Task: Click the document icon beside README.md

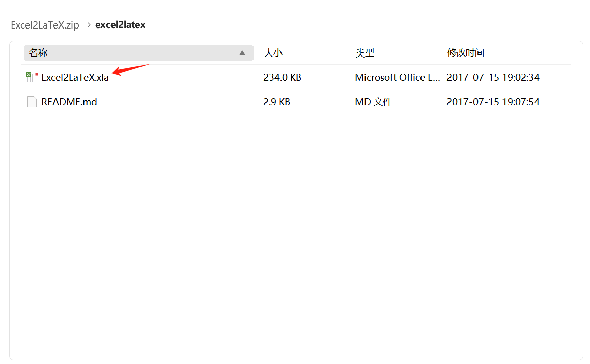Action: [x=31, y=101]
